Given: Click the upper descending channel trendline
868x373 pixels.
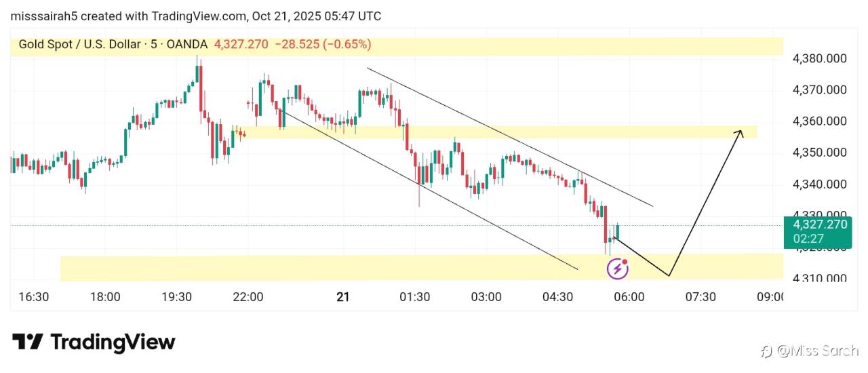Looking at the screenshot, I should (x=509, y=136).
